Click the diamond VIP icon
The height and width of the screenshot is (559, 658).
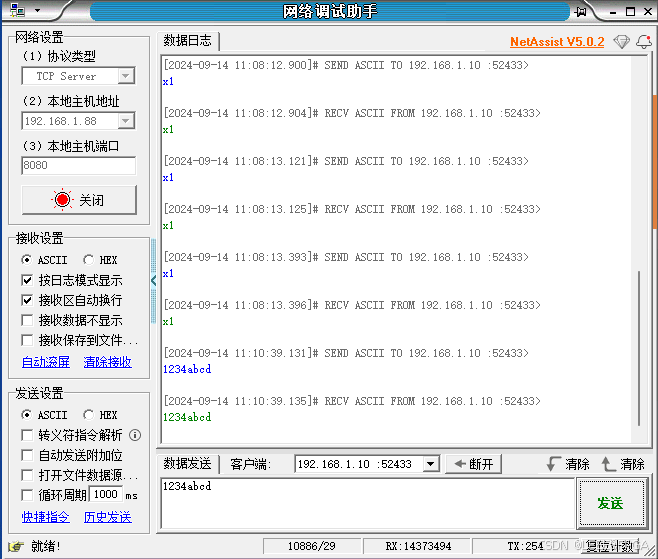(x=621, y=41)
